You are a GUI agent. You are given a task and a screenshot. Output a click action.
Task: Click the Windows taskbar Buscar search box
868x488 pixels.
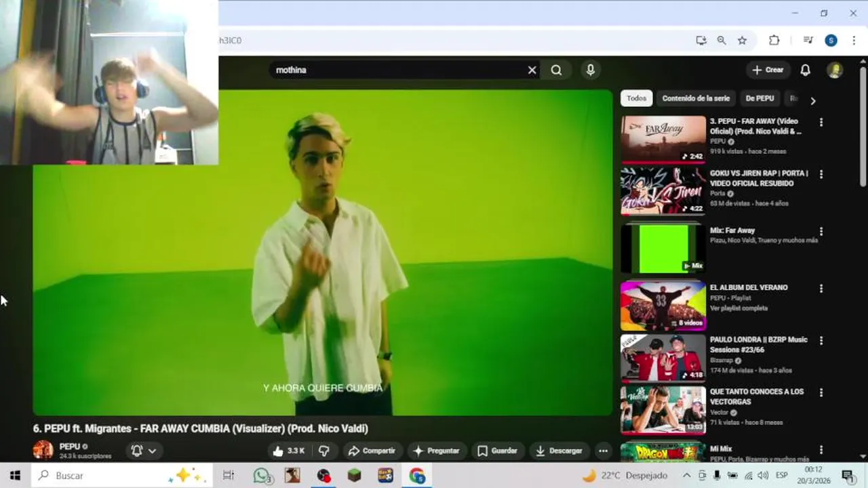click(x=122, y=476)
